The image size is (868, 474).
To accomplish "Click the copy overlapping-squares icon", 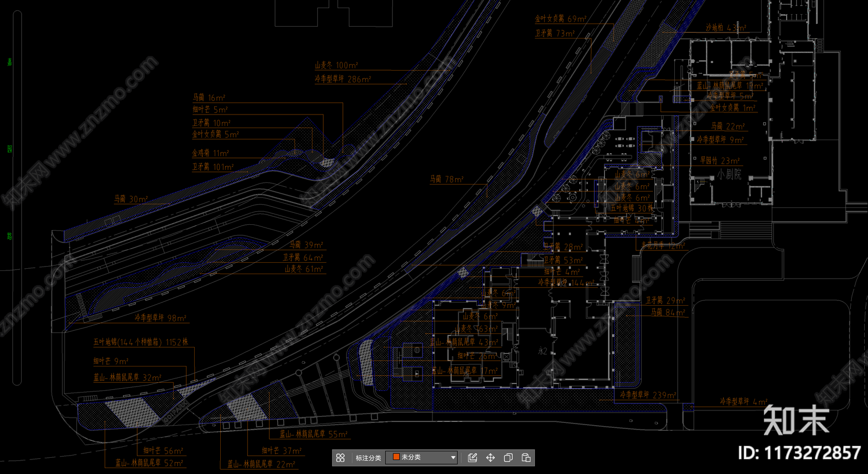I will [x=508, y=458].
